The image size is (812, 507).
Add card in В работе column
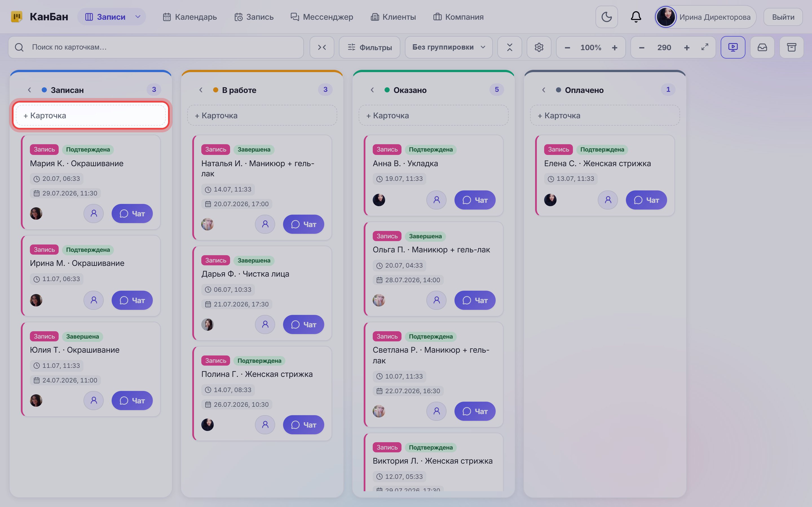coord(262,115)
